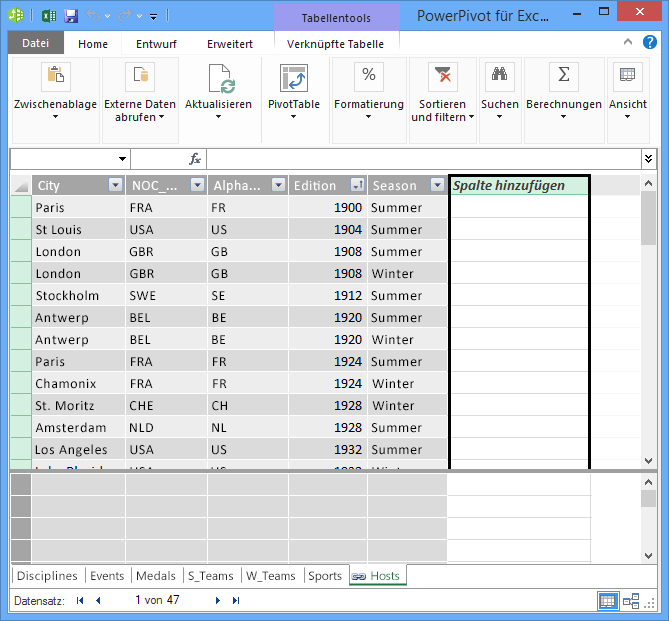The height and width of the screenshot is (621, 669).
Task: Open the W_Teams sheet tab
Action: coord(271,576)
